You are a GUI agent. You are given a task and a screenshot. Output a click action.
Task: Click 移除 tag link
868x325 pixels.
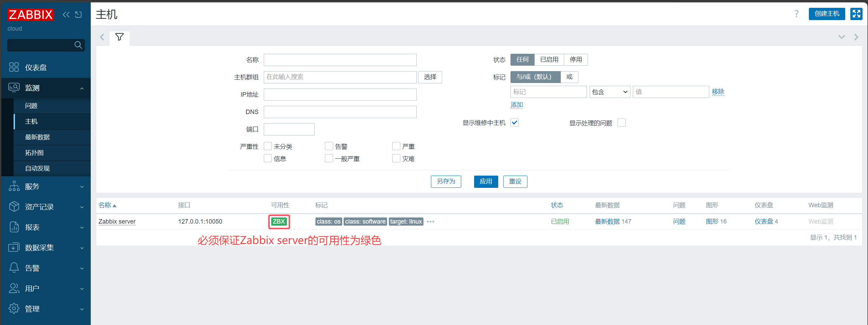tap(718, 92)
